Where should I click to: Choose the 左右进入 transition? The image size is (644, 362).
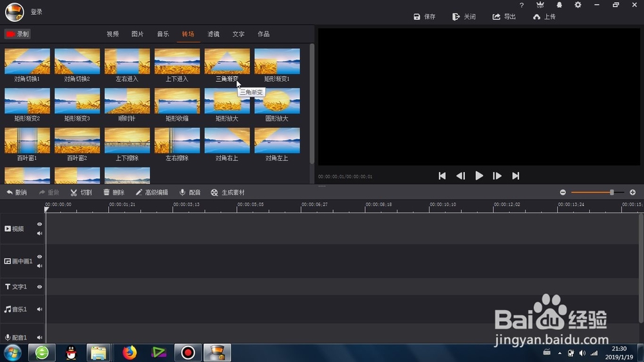(x=128, y=61)
